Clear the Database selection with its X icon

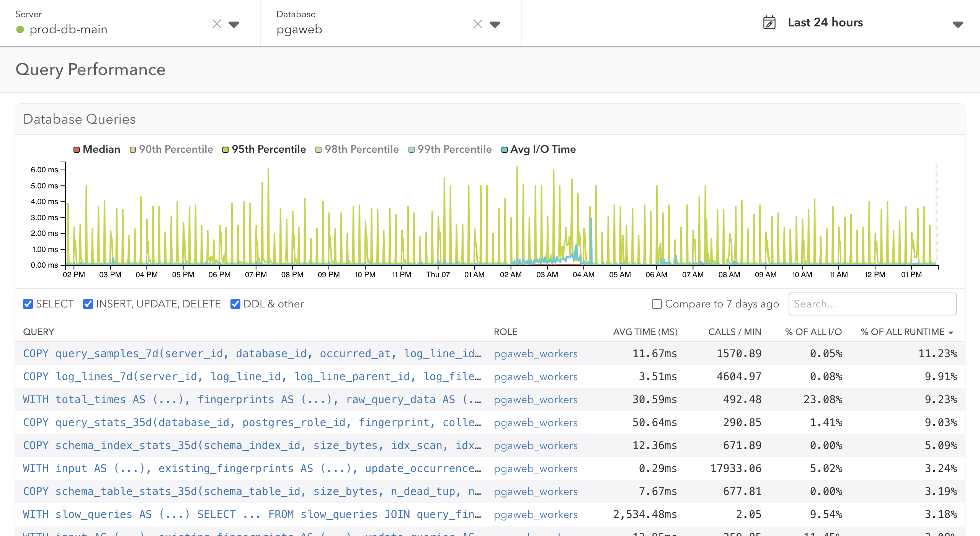pos(478,24)
